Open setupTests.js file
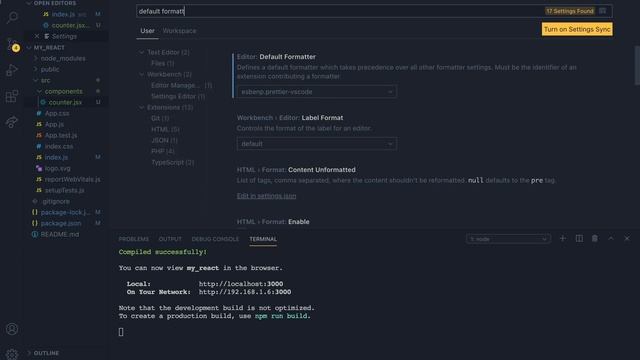Image resolution: width=640 pixels, height=360 pixels. 64,190
